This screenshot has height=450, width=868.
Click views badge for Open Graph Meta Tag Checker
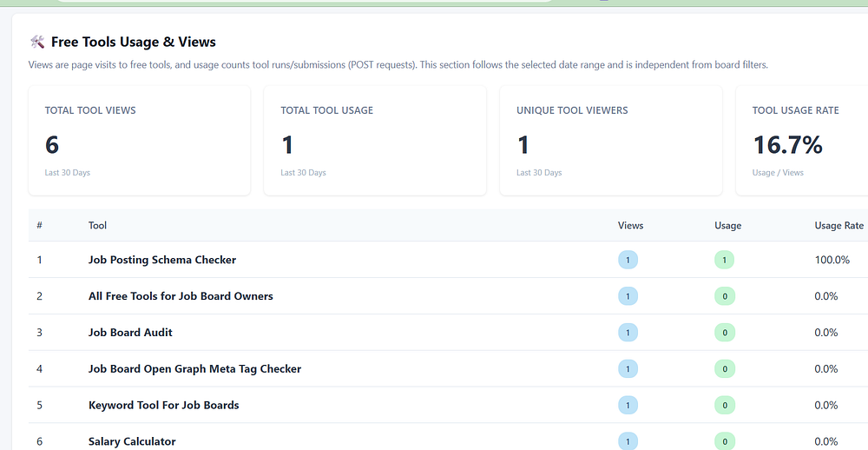click(628, 369)
